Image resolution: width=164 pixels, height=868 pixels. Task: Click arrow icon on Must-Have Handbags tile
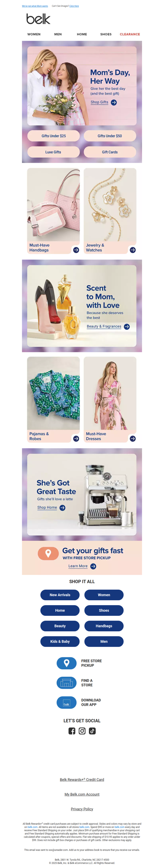(76, 250)
